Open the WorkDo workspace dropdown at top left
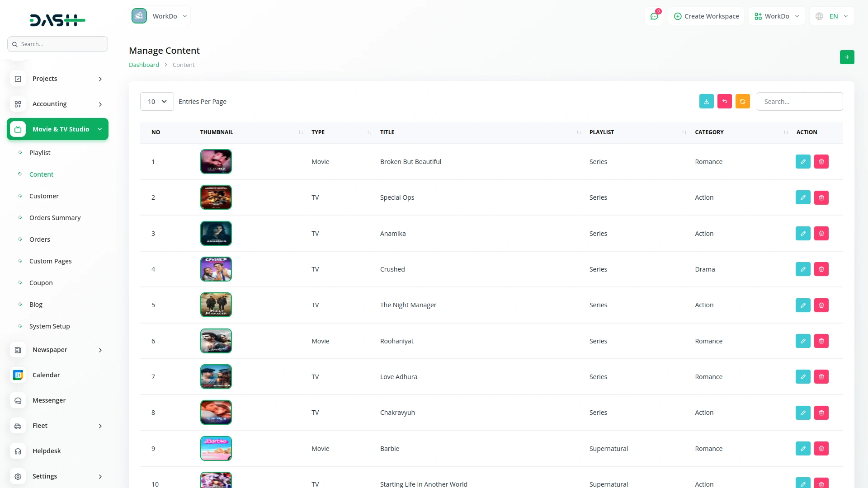 [x=160, y=16]
